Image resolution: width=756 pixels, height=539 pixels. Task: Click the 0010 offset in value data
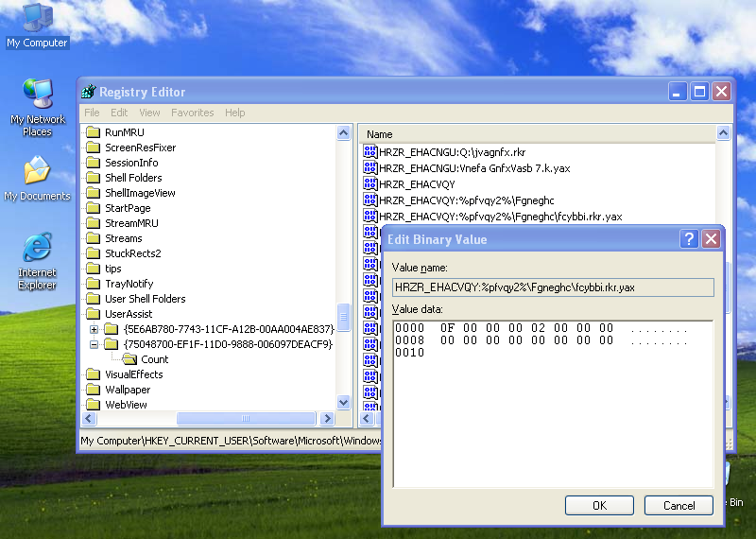pos(409,353)
